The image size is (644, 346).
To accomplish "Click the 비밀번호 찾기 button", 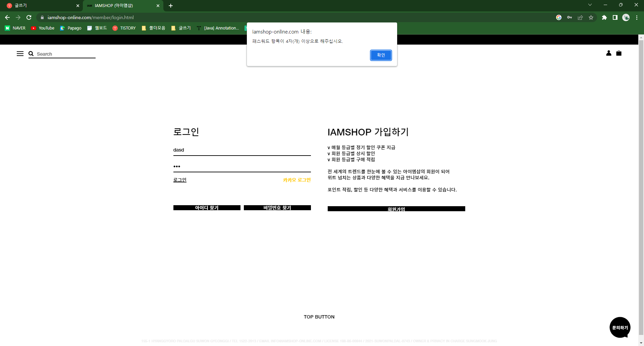I will click(x=277, y=208).
